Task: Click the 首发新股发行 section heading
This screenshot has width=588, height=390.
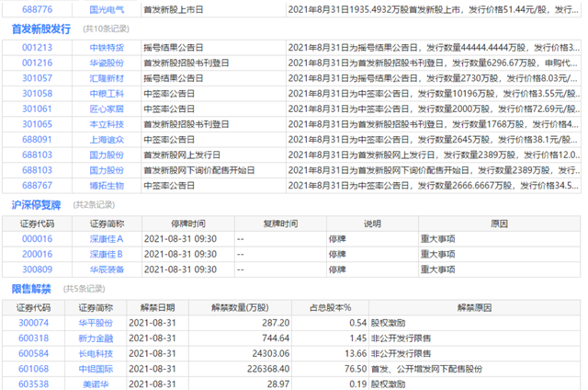Action: click(x=41, y=29)
